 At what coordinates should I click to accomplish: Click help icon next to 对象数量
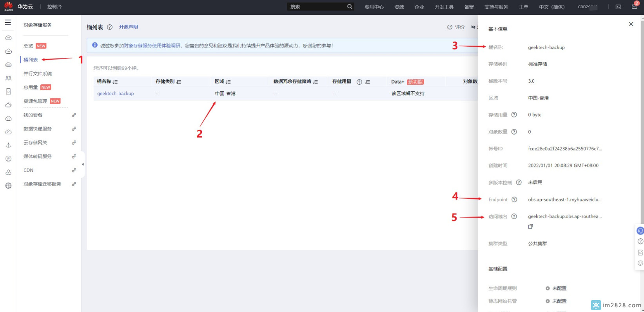[x=514, y=132]
